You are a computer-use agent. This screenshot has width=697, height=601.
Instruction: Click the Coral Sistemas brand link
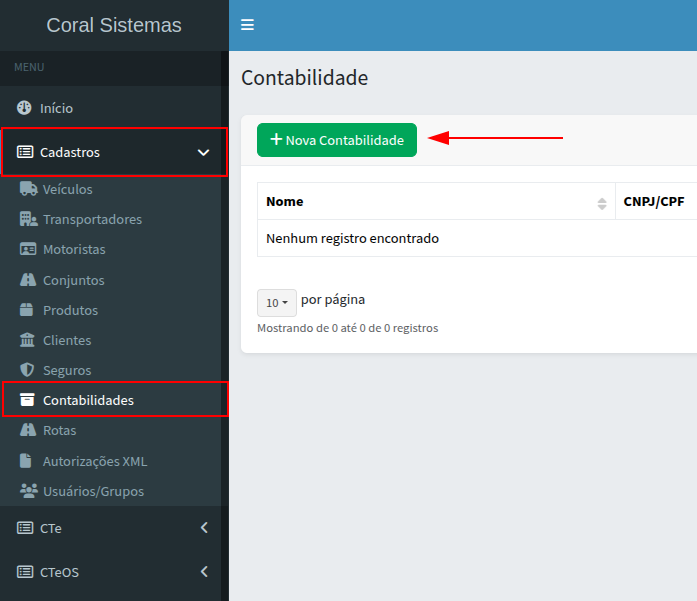[x=114, y=25]
